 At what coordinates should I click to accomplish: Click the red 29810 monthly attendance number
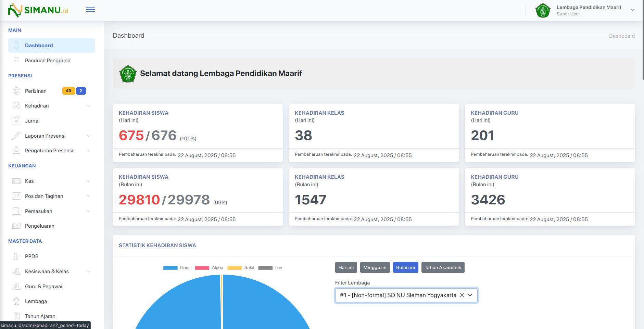click(139, 200)
